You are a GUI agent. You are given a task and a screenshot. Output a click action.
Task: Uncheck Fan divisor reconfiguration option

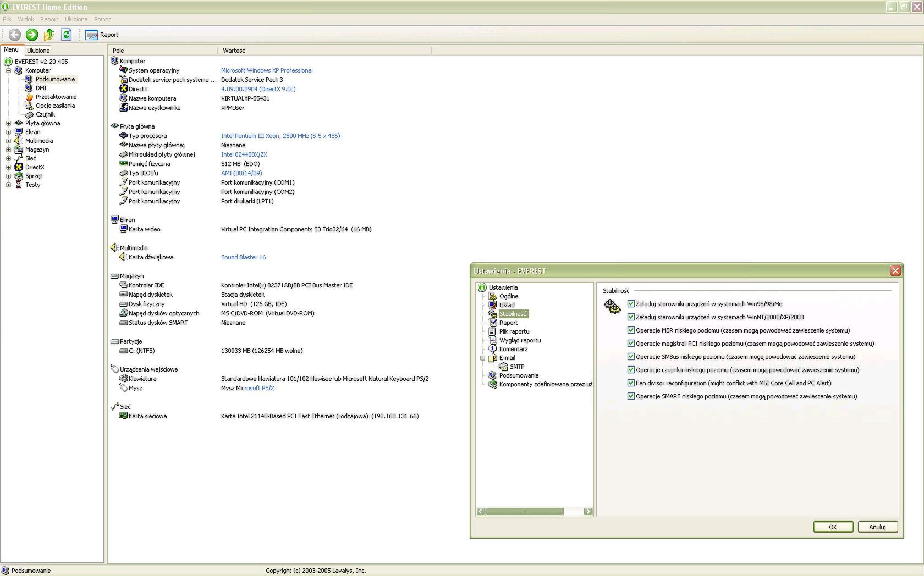point(631,383)
